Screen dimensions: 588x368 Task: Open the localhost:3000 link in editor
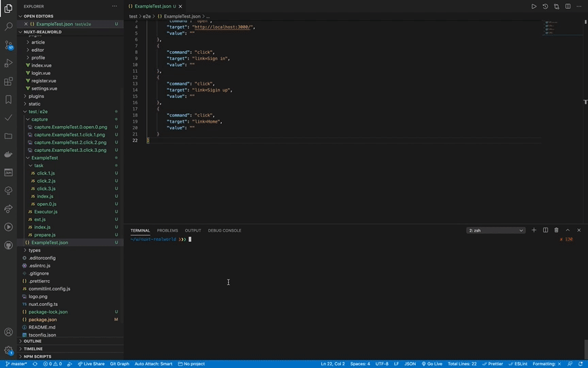coord(223,27)
